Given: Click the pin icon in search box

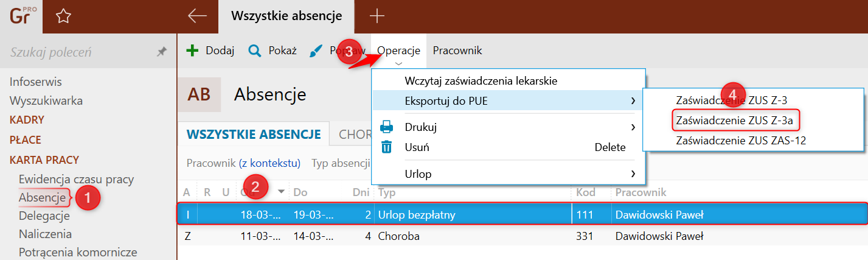Looking at the screenshot, I should (x=162, y=52).
